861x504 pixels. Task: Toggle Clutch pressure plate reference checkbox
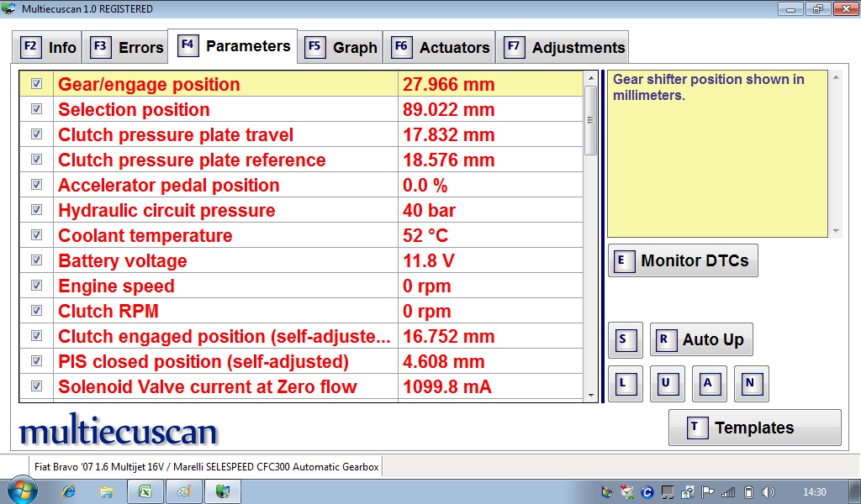coord(36,160)
